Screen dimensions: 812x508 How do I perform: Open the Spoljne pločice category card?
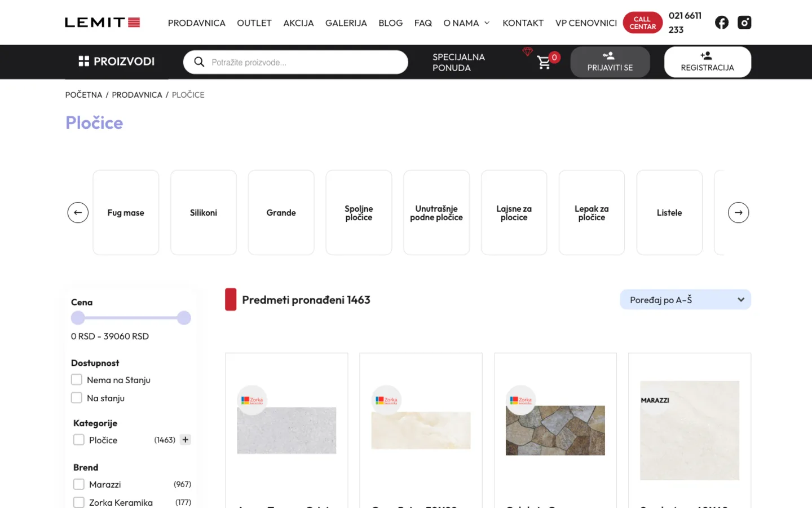pyautogui.click(x=359, y=213)
